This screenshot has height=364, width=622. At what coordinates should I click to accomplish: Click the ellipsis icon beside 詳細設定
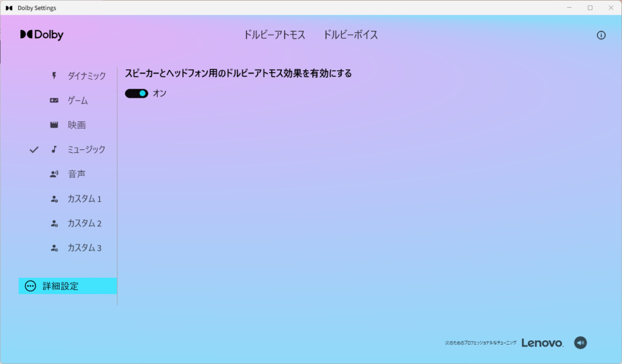(x=30, y=286)
